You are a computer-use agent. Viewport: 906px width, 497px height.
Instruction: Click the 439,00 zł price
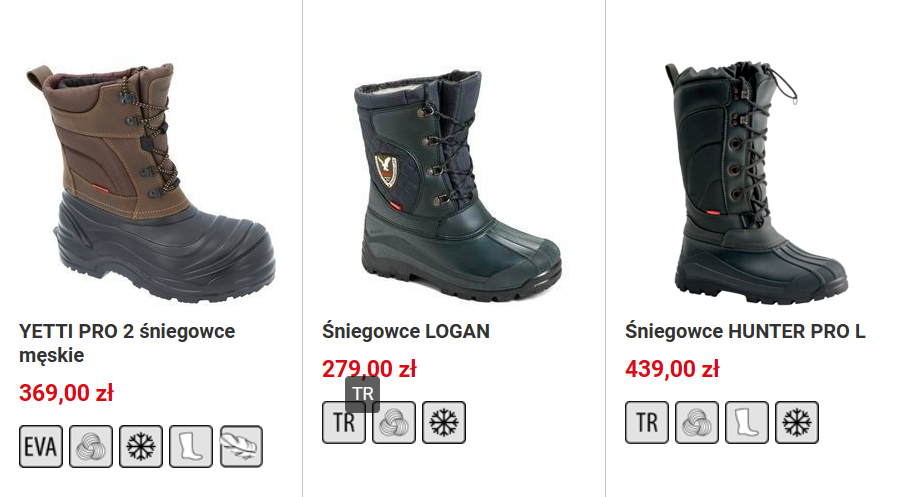[x=672, y=369]
